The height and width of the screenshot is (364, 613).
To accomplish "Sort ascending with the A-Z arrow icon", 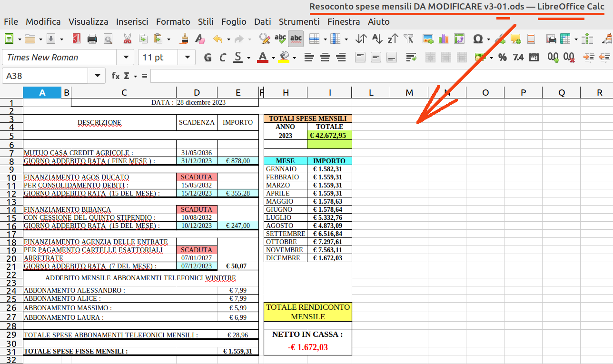I will [377, 39].
